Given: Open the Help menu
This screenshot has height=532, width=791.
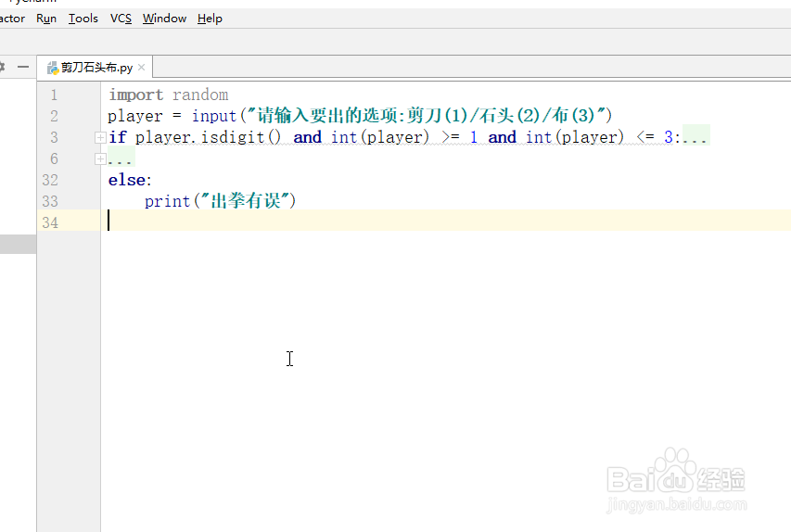Looking at the screenshot, I should pos(210,19).
